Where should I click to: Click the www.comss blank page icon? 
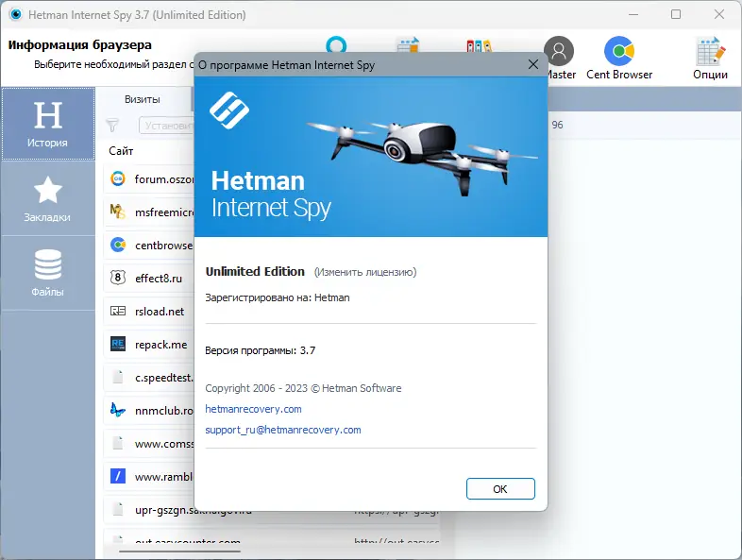point(118,443)
